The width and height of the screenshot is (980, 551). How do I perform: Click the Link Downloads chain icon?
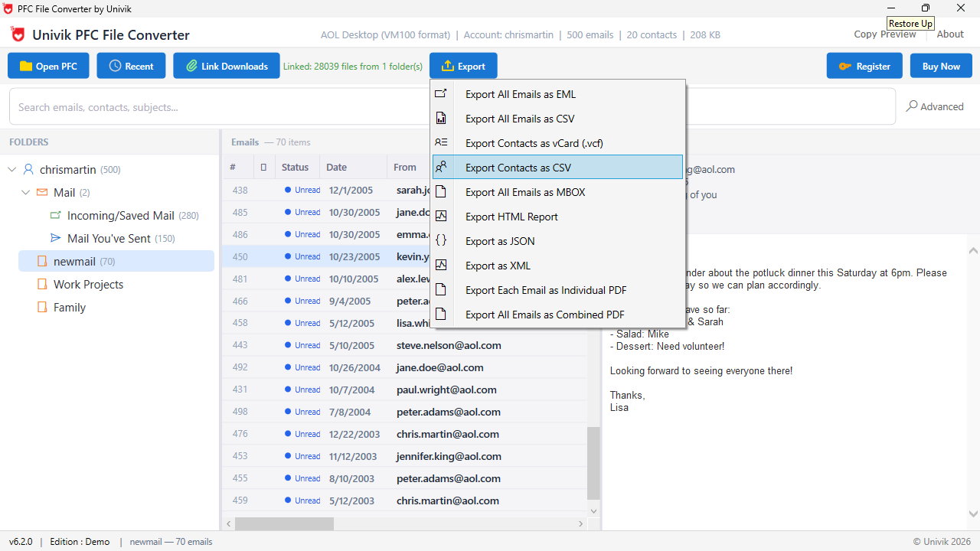(x=192, y=65)
